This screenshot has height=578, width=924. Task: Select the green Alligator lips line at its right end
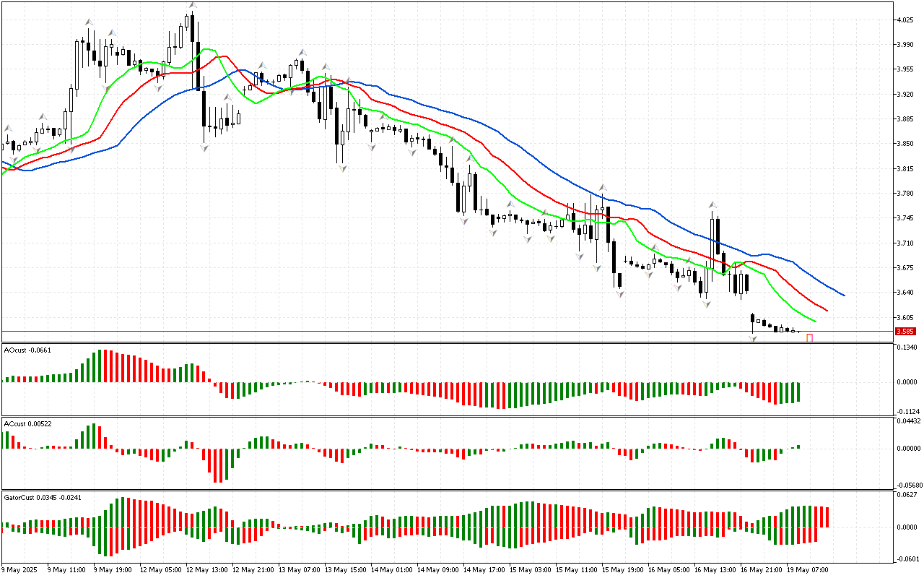coord(814,321)
